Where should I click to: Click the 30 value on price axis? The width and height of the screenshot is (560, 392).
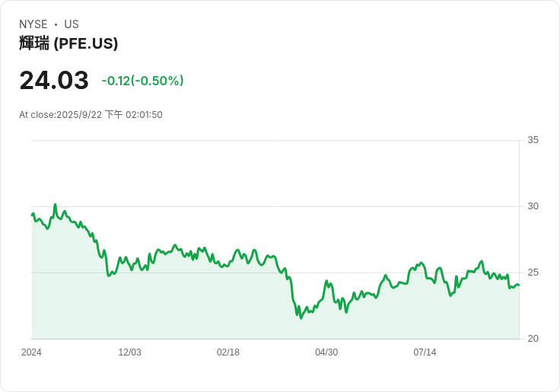pos(533,206)
